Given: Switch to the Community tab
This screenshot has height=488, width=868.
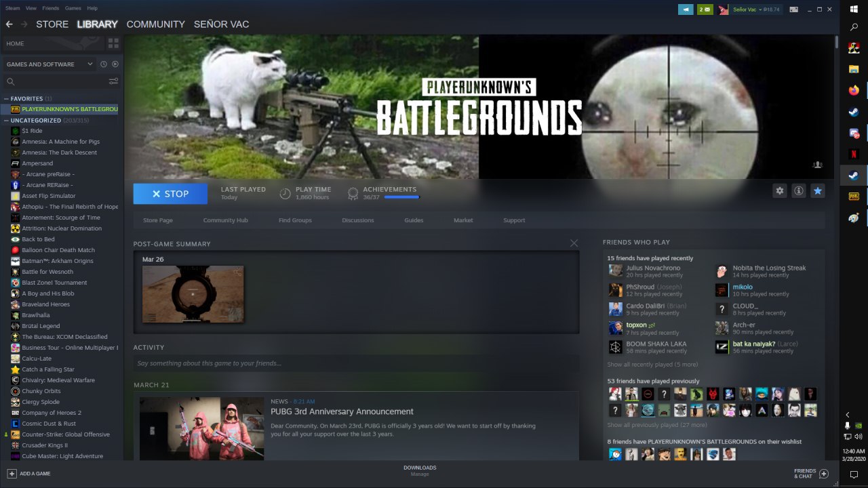Looking at the screenshot, I should coord(155,24).
